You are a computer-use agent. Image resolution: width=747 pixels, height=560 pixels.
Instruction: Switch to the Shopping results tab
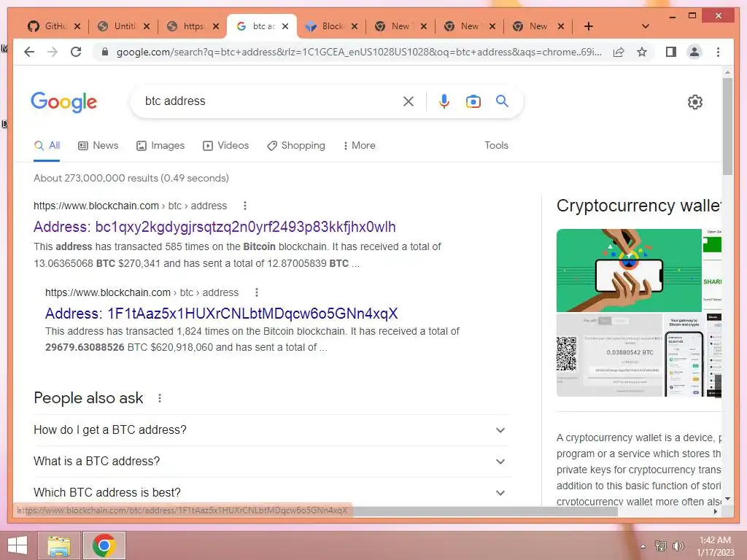296,145
